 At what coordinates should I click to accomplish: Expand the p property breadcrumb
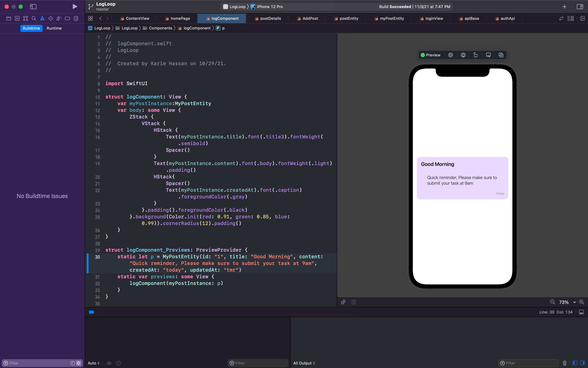pyautogui.click(x=220, y=28)
